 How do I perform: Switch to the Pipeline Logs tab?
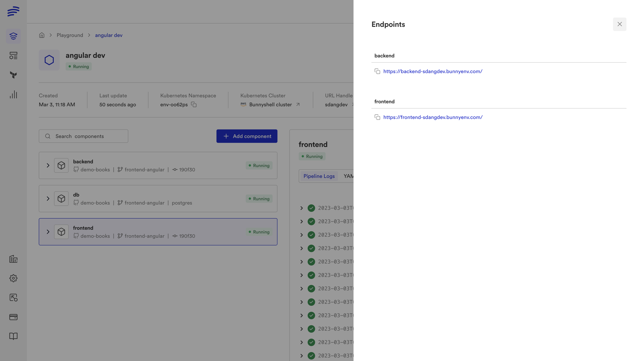coord(319,176)
